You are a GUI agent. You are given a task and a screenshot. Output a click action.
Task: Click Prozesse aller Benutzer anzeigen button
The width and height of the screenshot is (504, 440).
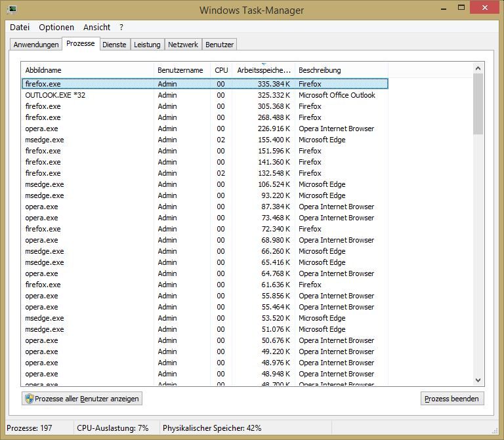point(82,399)
